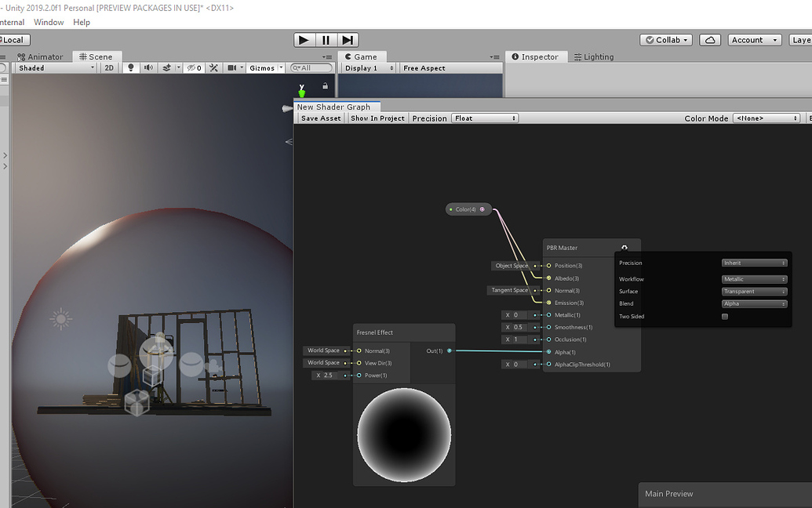The height and width of the screenshot is (508, 812).
Task: Open Game panel options menu icon
Action: click(494, 57)
